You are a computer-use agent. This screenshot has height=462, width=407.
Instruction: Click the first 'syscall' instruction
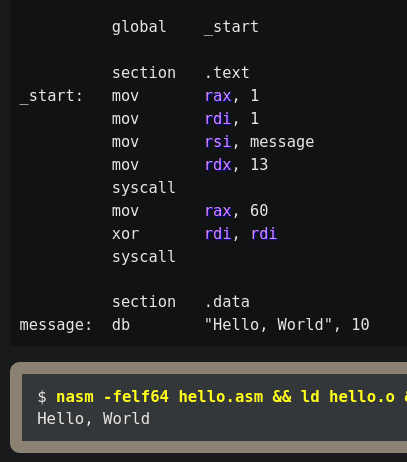(x=144, y=188)
